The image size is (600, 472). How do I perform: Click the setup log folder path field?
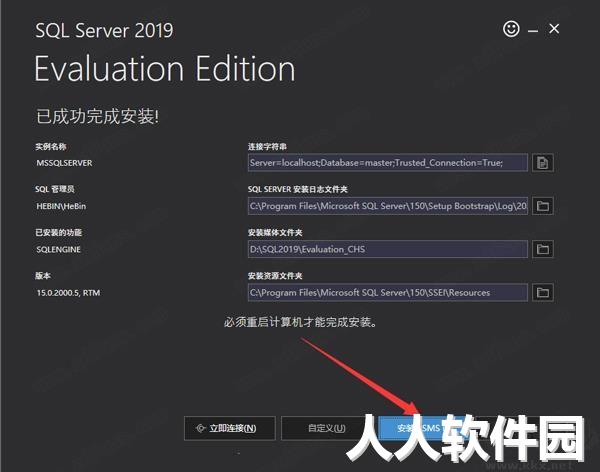pos(388,206)
